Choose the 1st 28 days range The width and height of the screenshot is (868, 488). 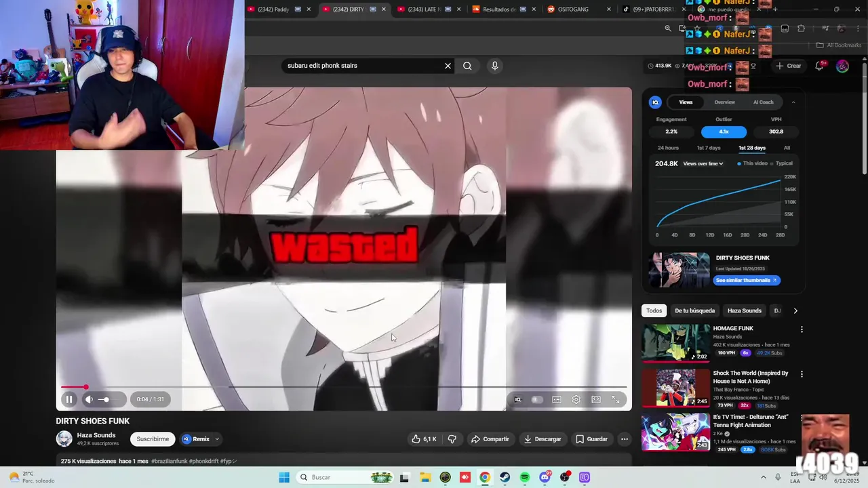[x=752, y=148]
